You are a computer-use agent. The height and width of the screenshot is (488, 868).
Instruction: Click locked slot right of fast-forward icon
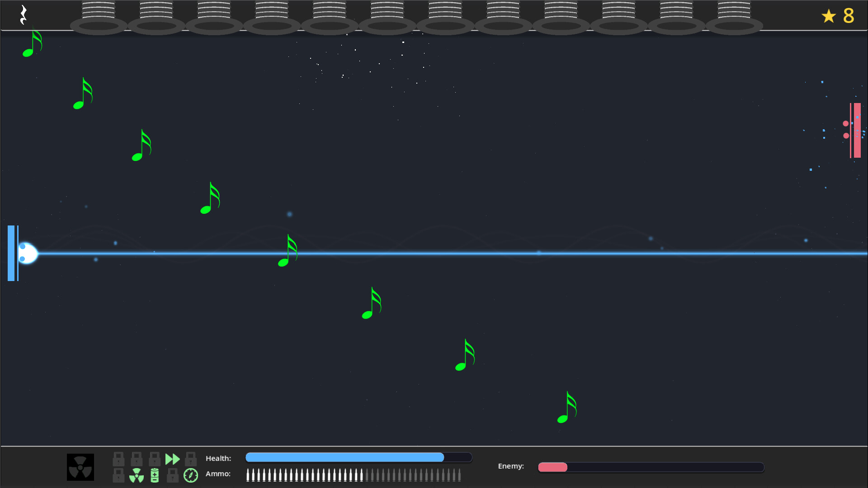[x=191, y=459]
